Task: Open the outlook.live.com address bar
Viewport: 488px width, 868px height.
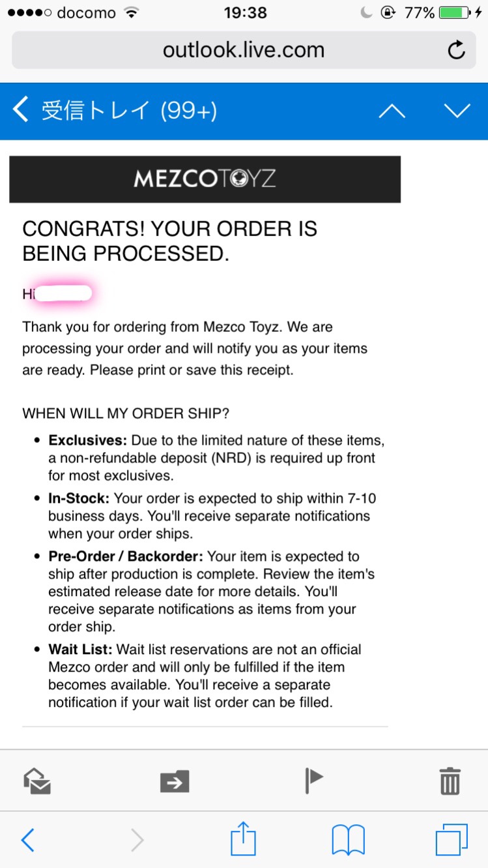Action: coord(244,50)
